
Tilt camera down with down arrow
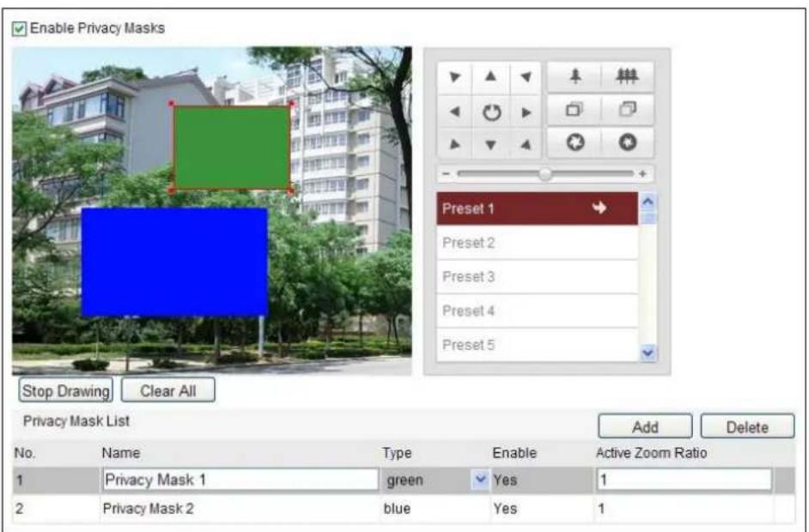[490, 145]
